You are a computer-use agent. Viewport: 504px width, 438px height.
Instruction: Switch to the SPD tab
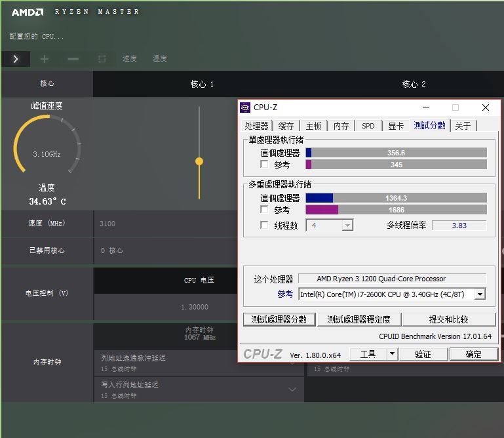368,126
